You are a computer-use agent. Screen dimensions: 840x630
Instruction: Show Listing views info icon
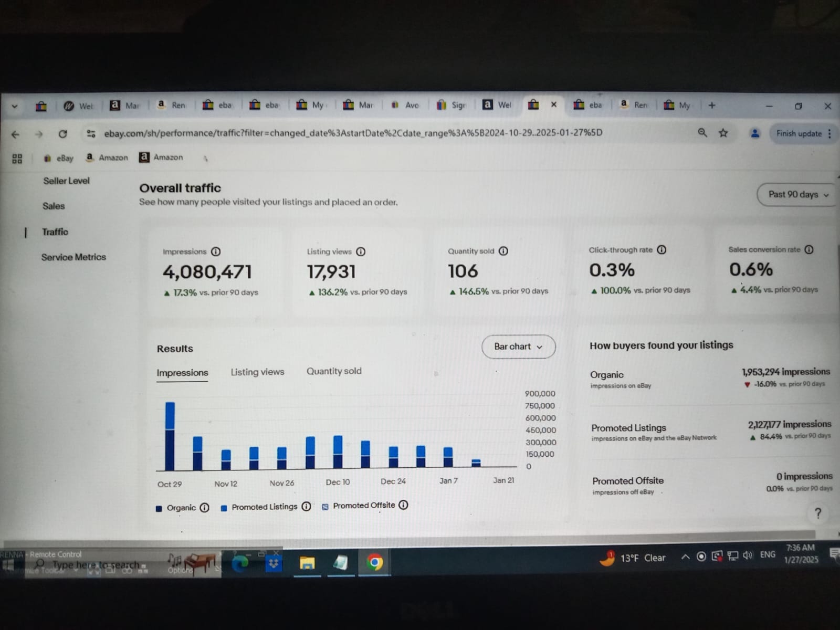tap(361, 251)
